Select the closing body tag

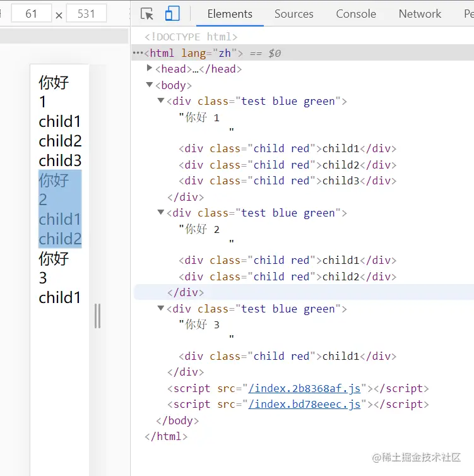pyautogui.click(x=177, y=420)
